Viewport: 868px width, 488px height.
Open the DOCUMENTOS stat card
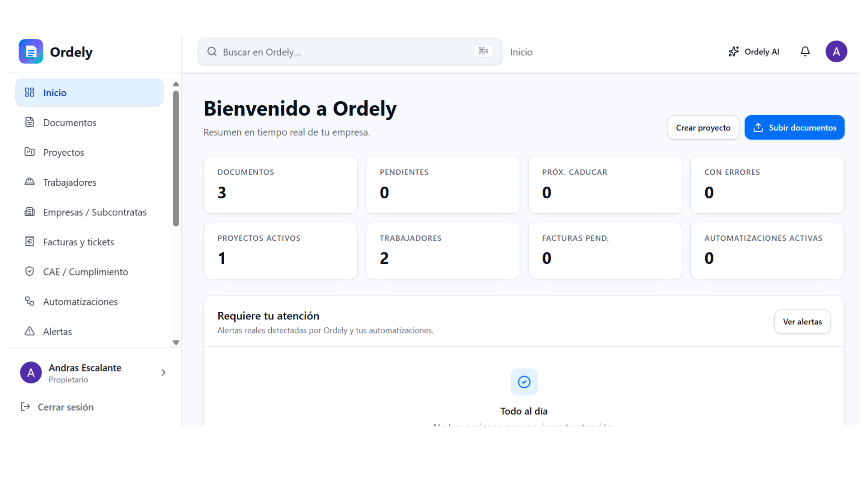(x=280, y=185)
